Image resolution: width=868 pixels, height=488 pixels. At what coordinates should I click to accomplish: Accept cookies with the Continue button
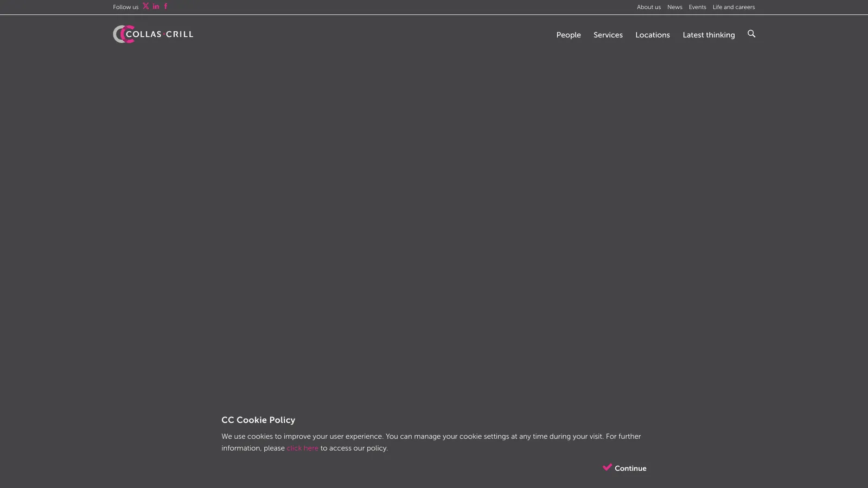point(624,468)
